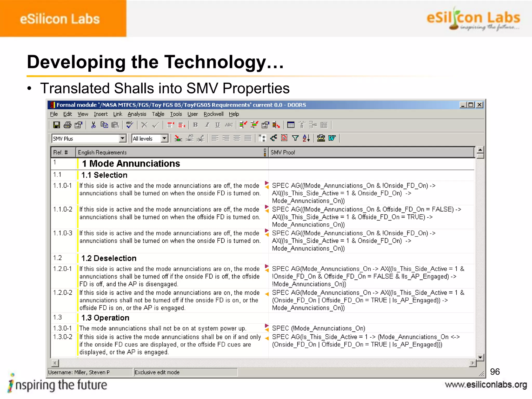The width and height of the screenshot is (532, 399).
Task: Open the User menu
Action: coord(193,114)
